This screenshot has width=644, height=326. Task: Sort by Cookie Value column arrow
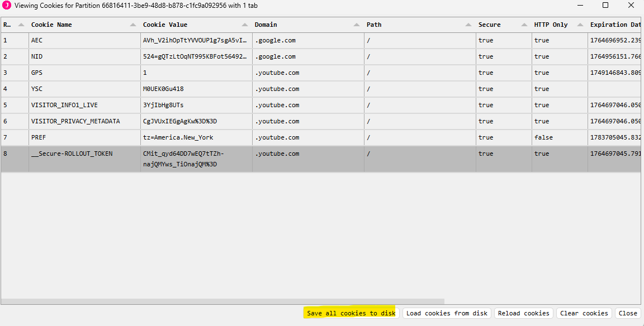245,25
